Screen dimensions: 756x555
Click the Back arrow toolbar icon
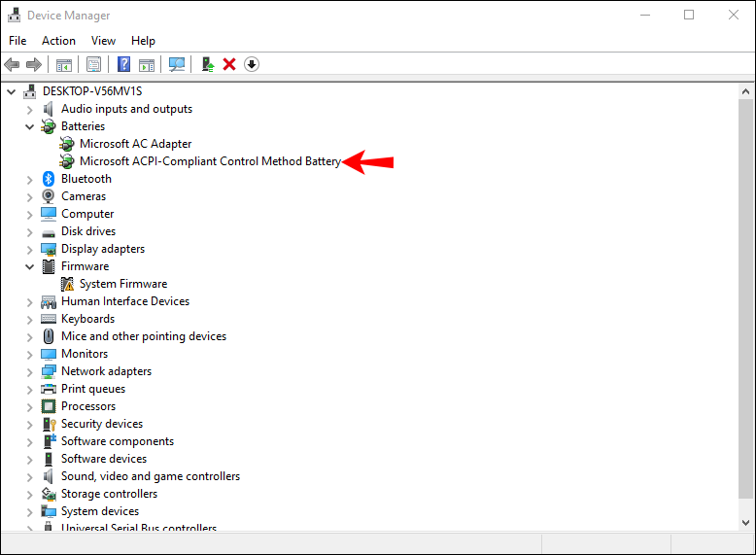pyautogui.click(x=12, y=64)
